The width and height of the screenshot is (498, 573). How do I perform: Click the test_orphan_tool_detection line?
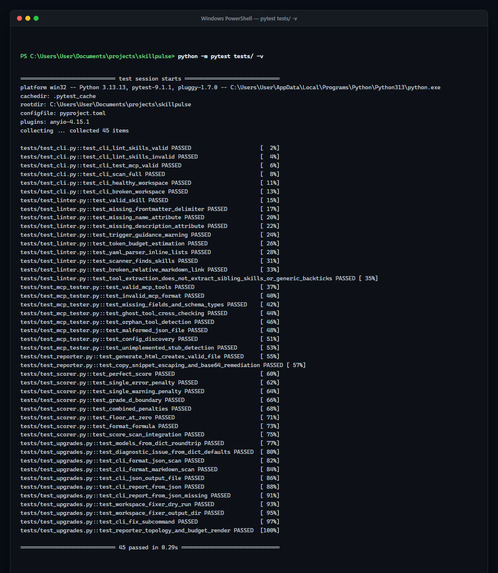pos(150,322)
